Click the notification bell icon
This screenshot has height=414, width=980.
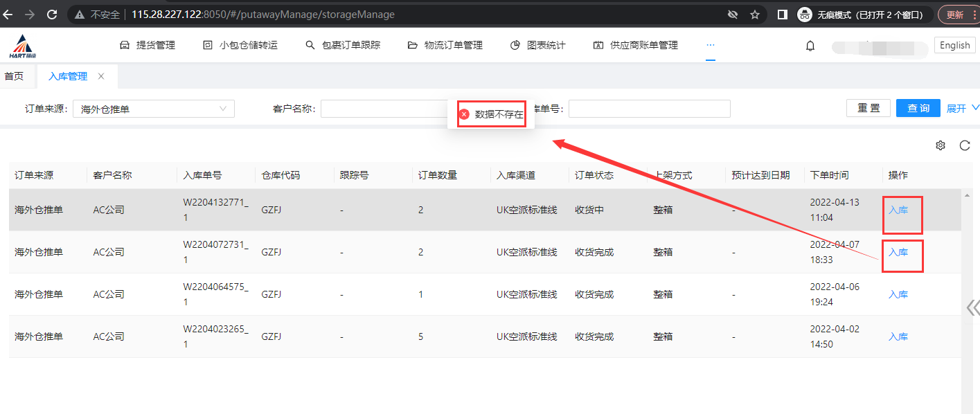[x=810, y=46]
